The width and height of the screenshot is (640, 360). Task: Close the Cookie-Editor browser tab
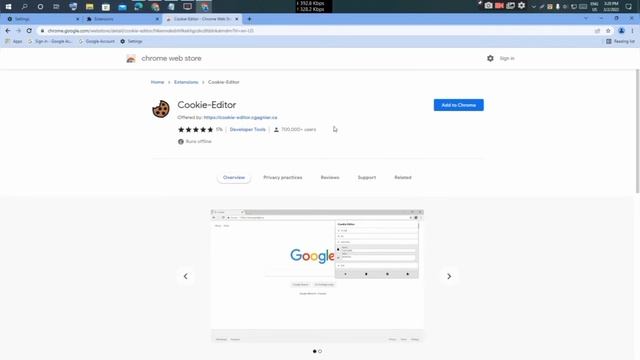point(236,19)
